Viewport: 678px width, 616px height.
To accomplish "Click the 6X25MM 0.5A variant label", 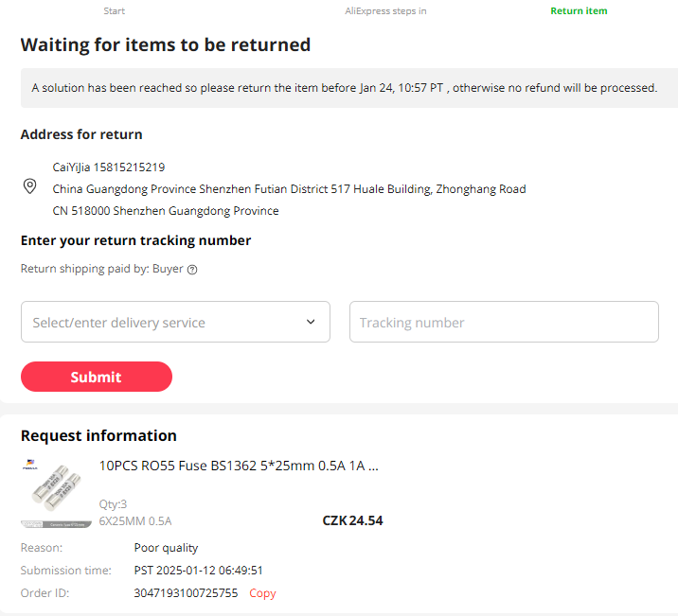I will [x=135, y=520].
